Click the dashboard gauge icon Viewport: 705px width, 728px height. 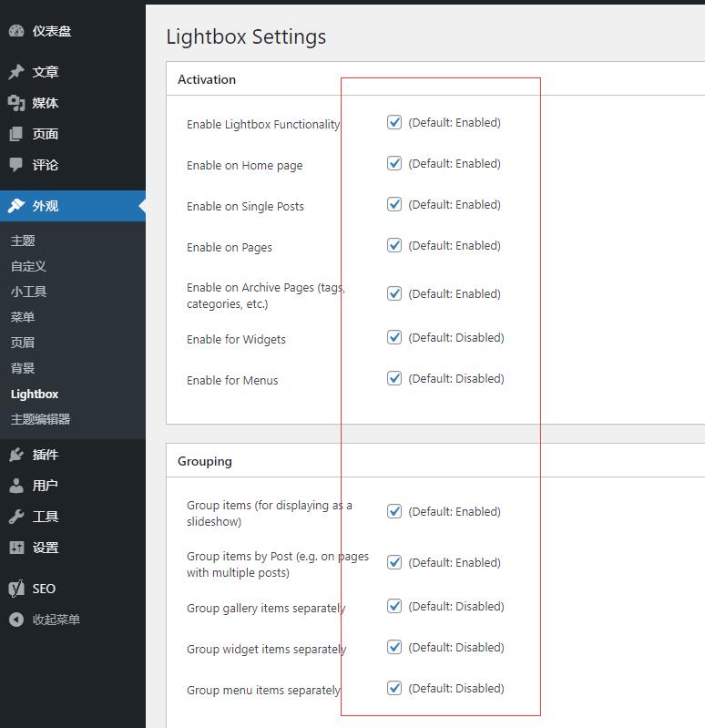tap(16, 31)
